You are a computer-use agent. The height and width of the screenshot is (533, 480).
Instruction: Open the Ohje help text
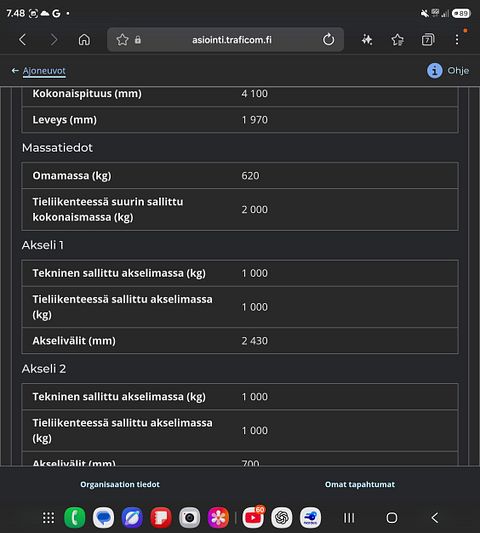click(458, 71)
